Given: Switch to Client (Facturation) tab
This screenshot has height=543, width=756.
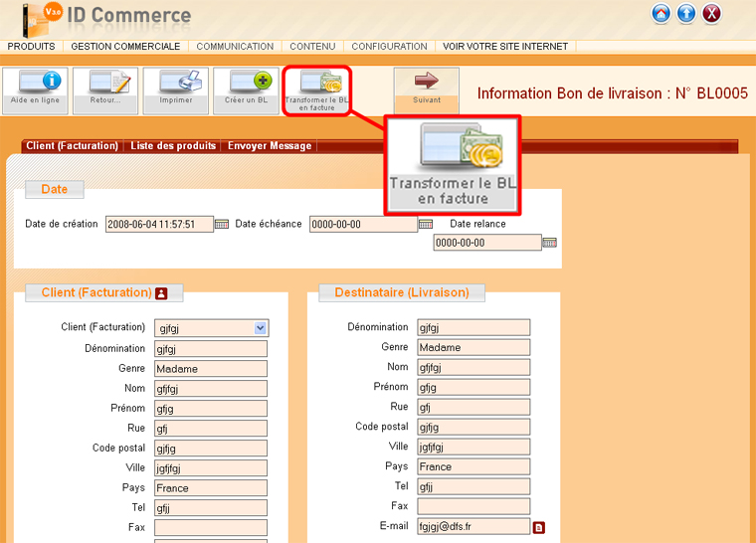Looking at the screenshot, I should point(73,145).
